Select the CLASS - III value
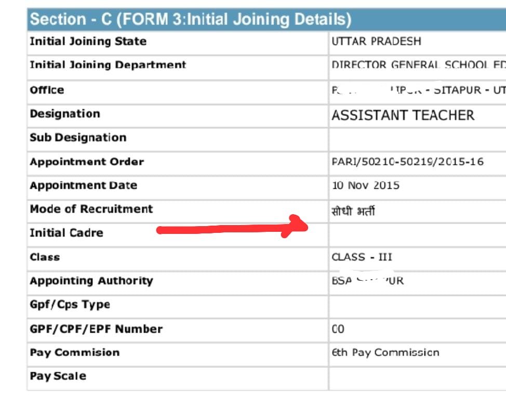The width and height of the screenshot is (506, 420). click(x=362, y=257)
